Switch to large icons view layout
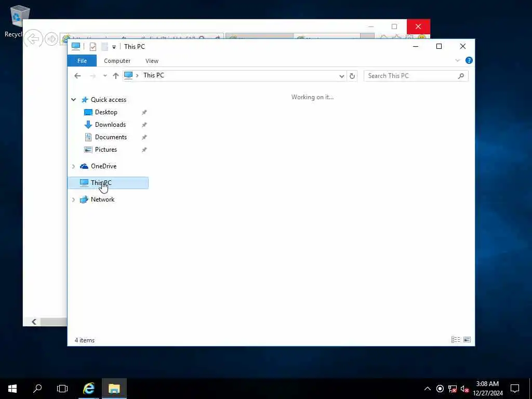532x399 pixels. click(467, 340)
